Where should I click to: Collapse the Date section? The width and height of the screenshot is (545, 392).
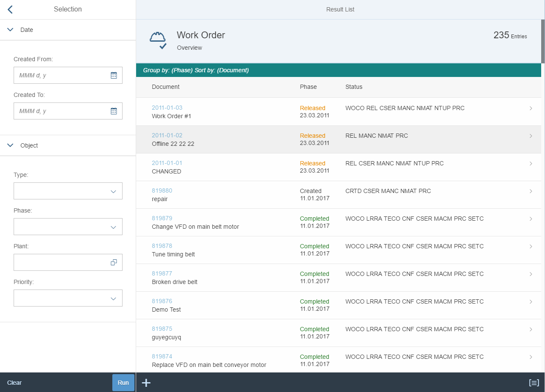10,30
